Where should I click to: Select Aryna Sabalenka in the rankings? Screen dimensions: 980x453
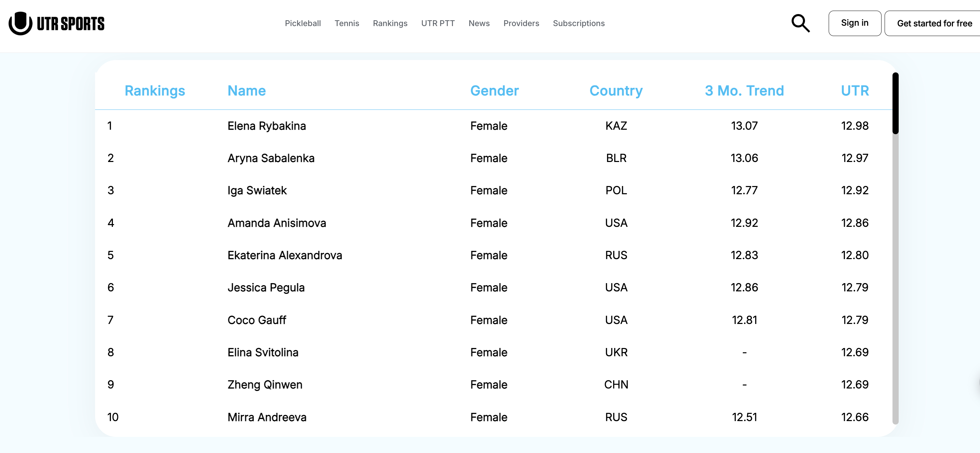point(270,158)
